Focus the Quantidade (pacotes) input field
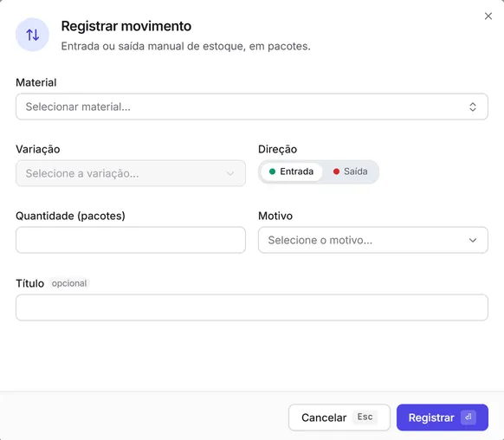Image resolution: width=504 pixels, height=440 pixels. click(x=131, y=240)
